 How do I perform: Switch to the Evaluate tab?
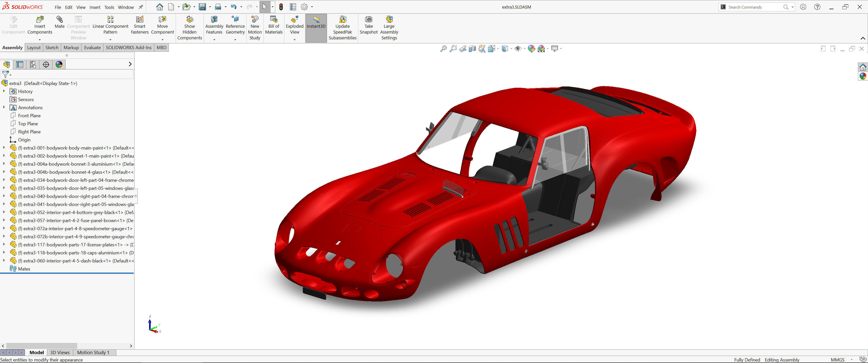(x=92, y=47)
